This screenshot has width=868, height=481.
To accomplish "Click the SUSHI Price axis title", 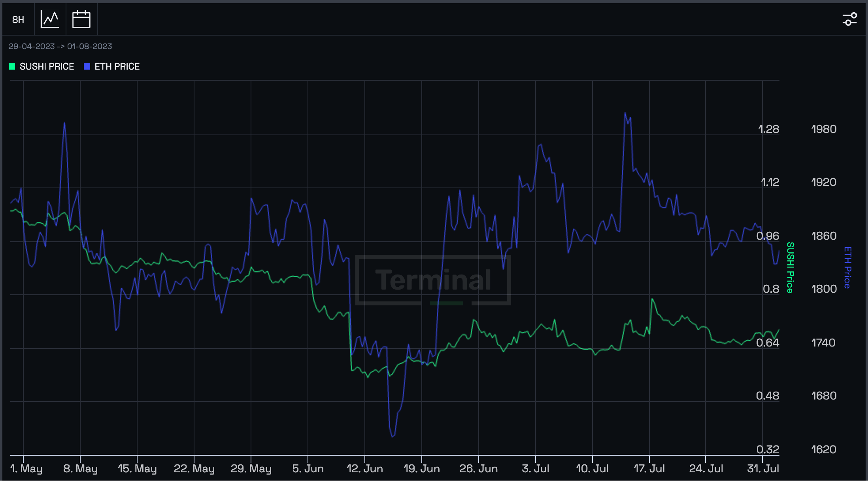I will click(790, 267).
